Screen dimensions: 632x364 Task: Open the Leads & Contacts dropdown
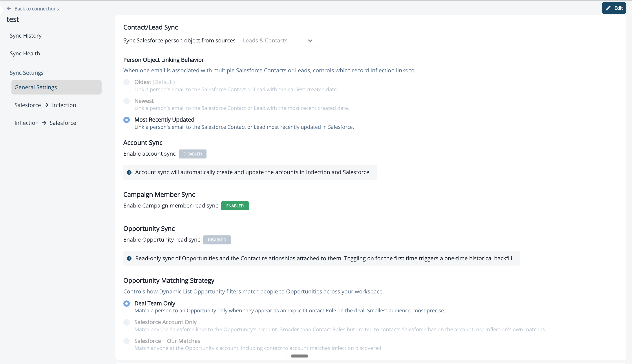coord(278,40)
